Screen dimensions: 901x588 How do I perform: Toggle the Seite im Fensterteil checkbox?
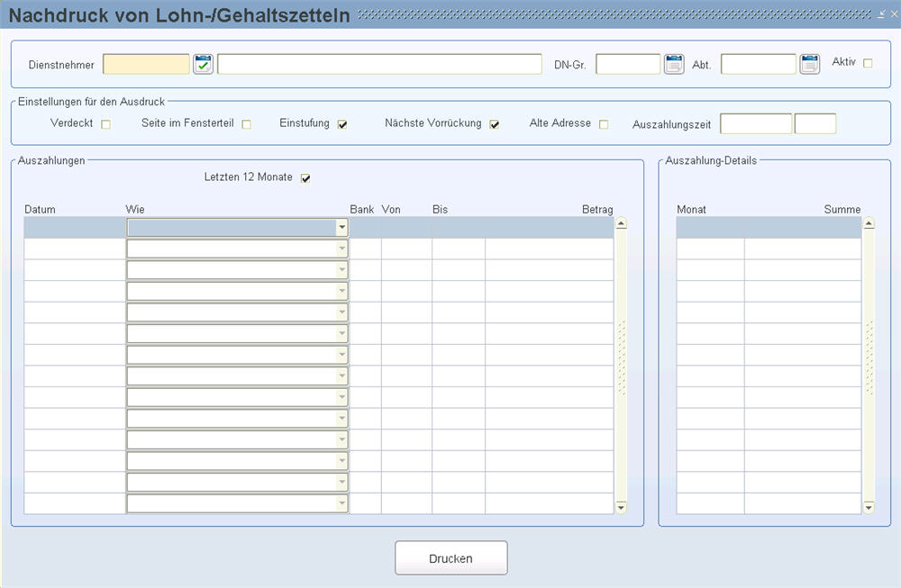point(247,124)
